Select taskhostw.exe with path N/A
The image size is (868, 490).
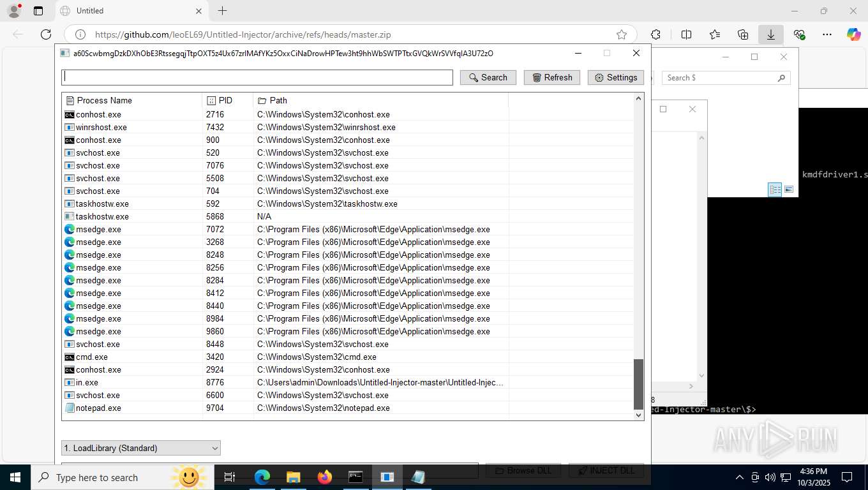pyautogui.click(x=348, y=216)
